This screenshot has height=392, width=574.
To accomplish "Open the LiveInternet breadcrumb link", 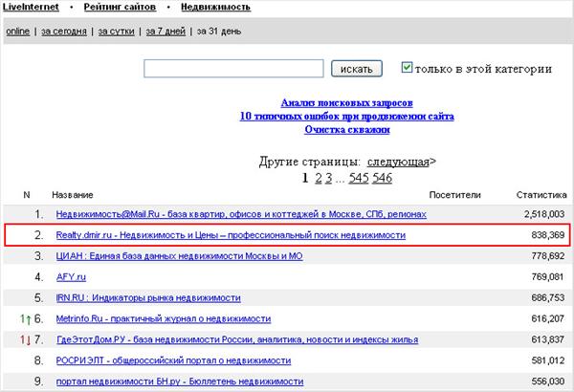I will (x=31, y=7).
